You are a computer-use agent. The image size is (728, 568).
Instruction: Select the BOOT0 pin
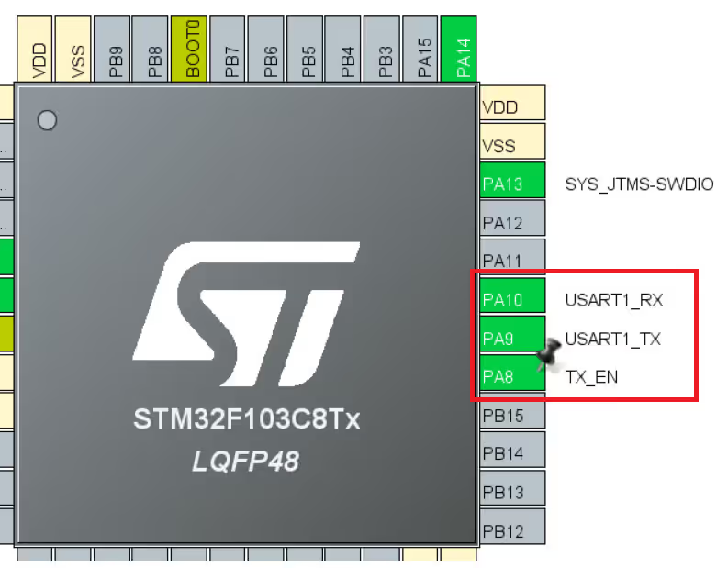click(189, 49)
